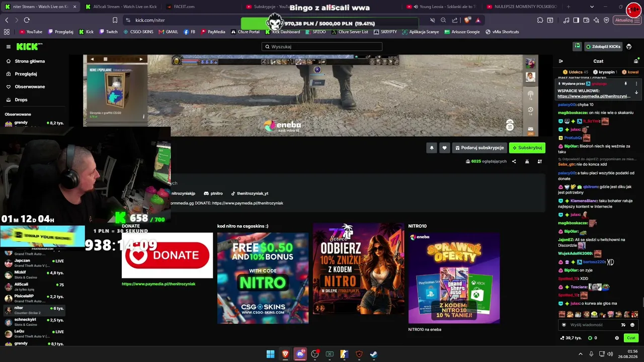Open Brave Rewards triangle icon
Screen dimensions: 644x362
pyautogui.click(x=478, y=20)
